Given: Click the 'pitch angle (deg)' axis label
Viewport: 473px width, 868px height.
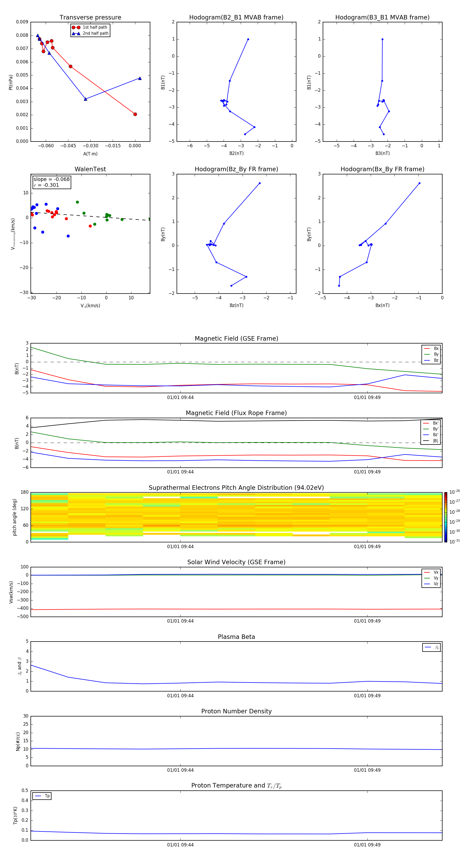Looking at the screenshot, I should (14, 517).
